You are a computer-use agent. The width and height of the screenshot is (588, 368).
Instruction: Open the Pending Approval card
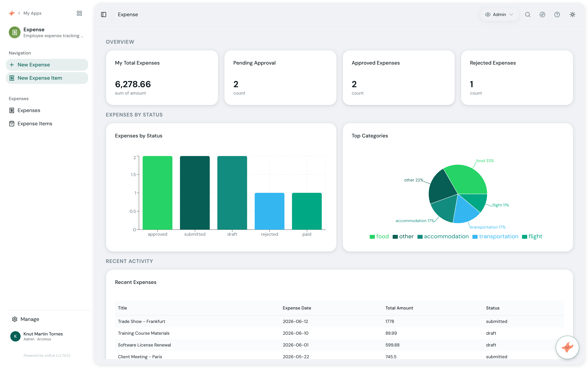pyautogui.click(x=280, y=78)
